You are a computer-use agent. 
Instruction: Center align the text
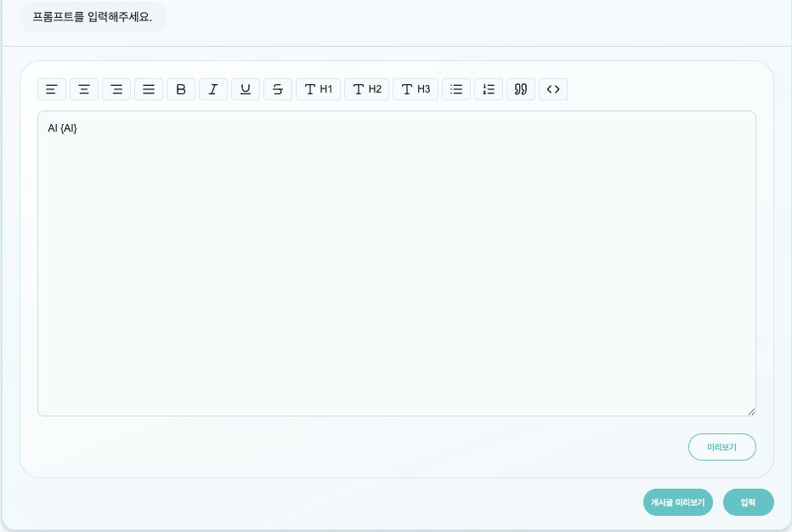(x=84, y=89)
